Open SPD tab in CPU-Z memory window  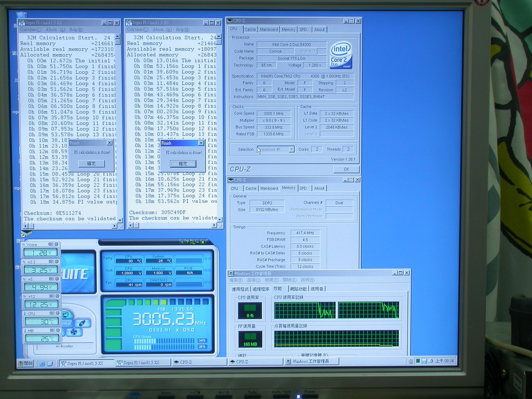303,188
